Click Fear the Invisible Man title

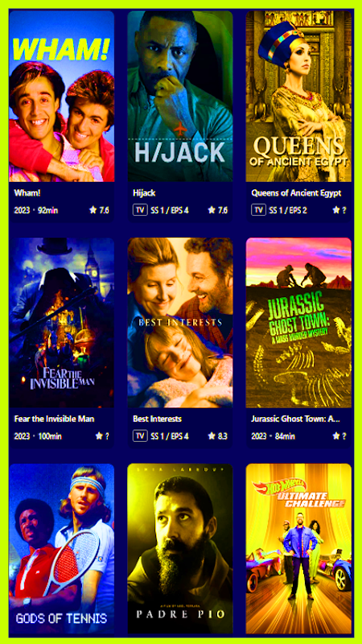click(x=54, y=419)
